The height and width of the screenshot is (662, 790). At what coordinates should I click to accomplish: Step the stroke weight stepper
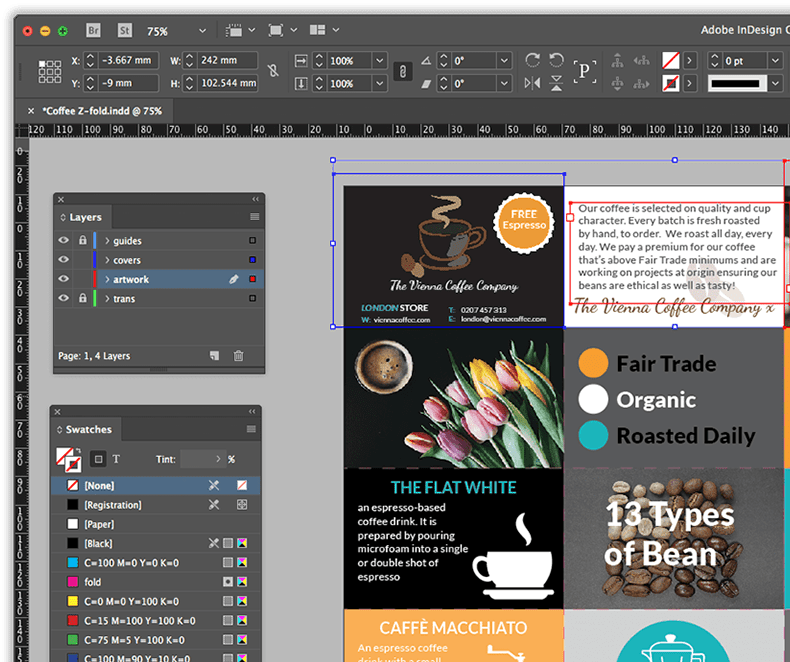point(714,60)
